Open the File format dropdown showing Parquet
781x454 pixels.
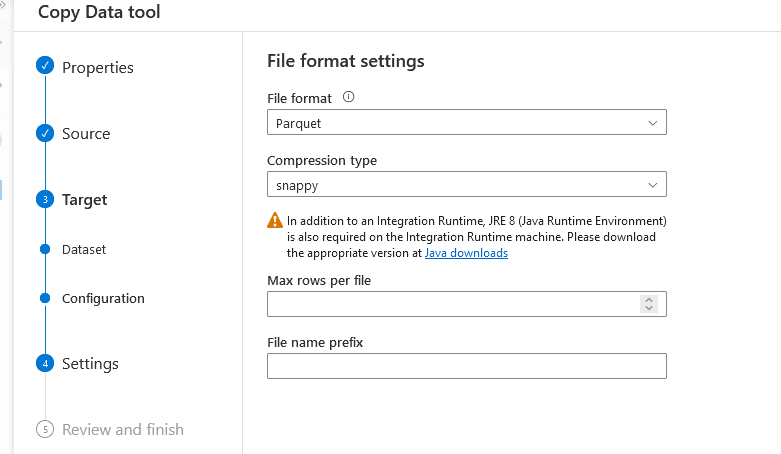(466, 123)
